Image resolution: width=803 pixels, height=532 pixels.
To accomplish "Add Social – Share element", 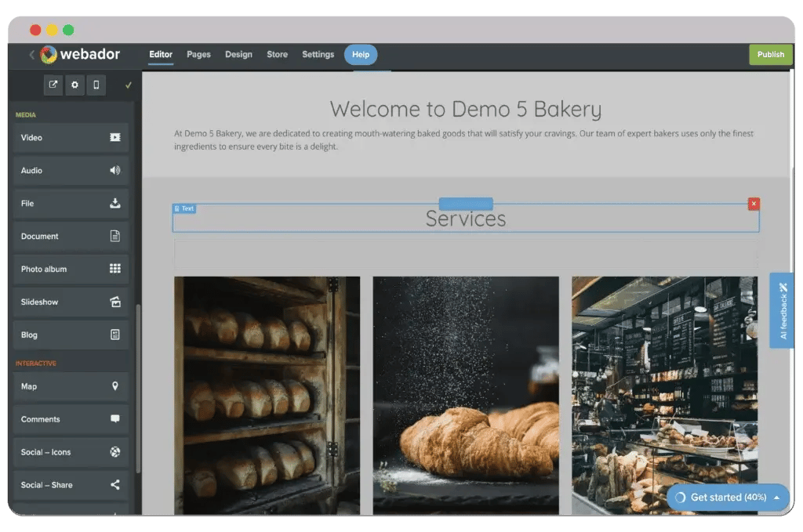I will [71, 485].
